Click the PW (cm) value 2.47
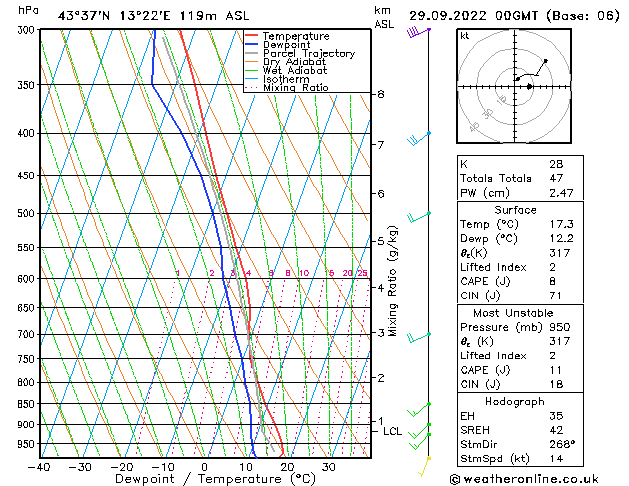 point(561,193)
